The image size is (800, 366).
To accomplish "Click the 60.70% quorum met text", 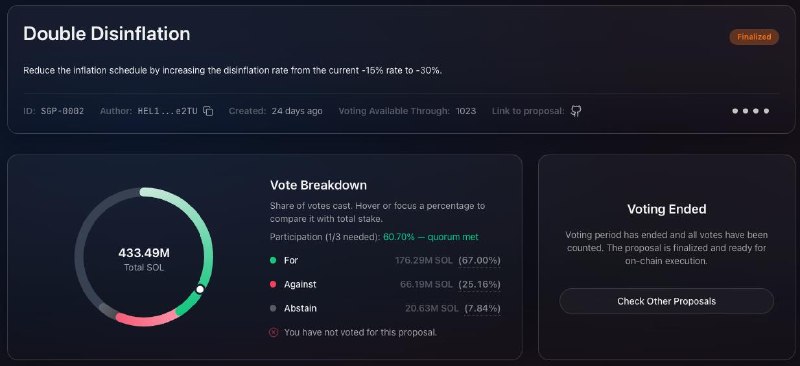I will tap(431, 237).
